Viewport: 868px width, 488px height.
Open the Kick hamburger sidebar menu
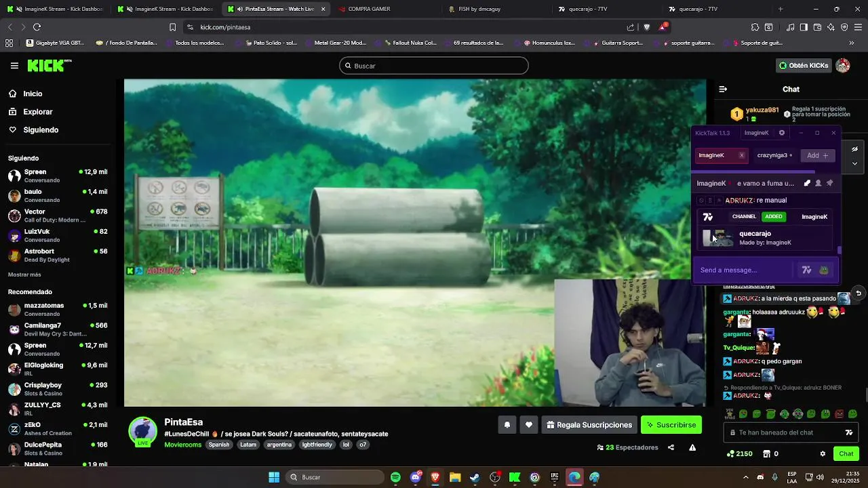pyautogui.click(x=14, y=66)
